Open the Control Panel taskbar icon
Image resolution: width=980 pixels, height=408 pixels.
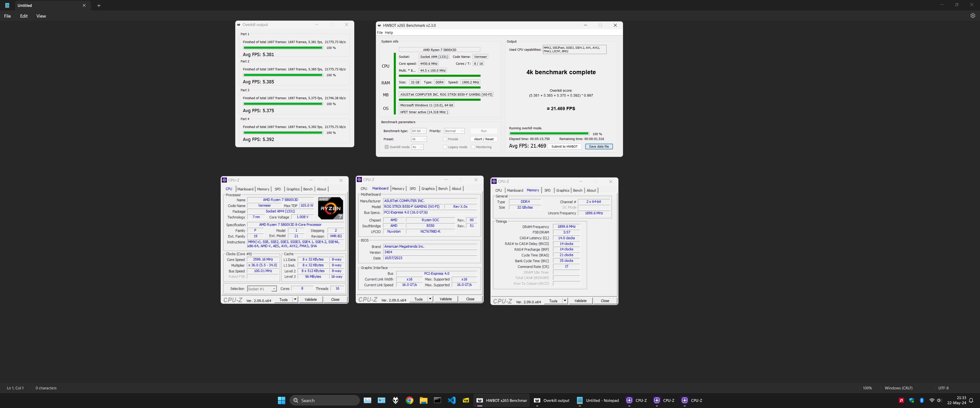382,400
